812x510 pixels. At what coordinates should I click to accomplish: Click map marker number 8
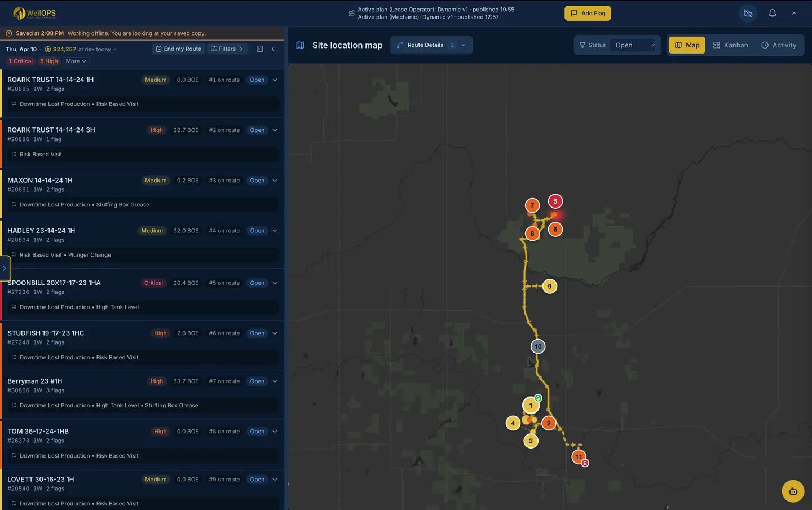point(532,234)
